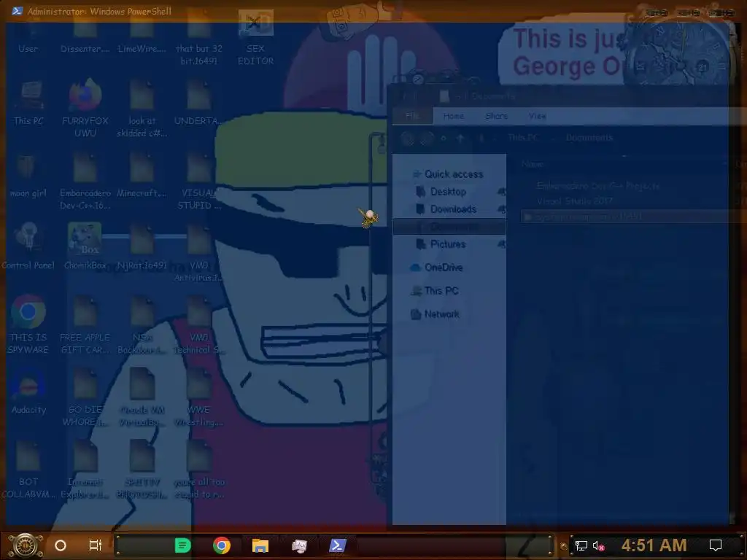Go up one folder level in Explorer
The width and height of the screenshot is (747, 560).
[460, 138]
